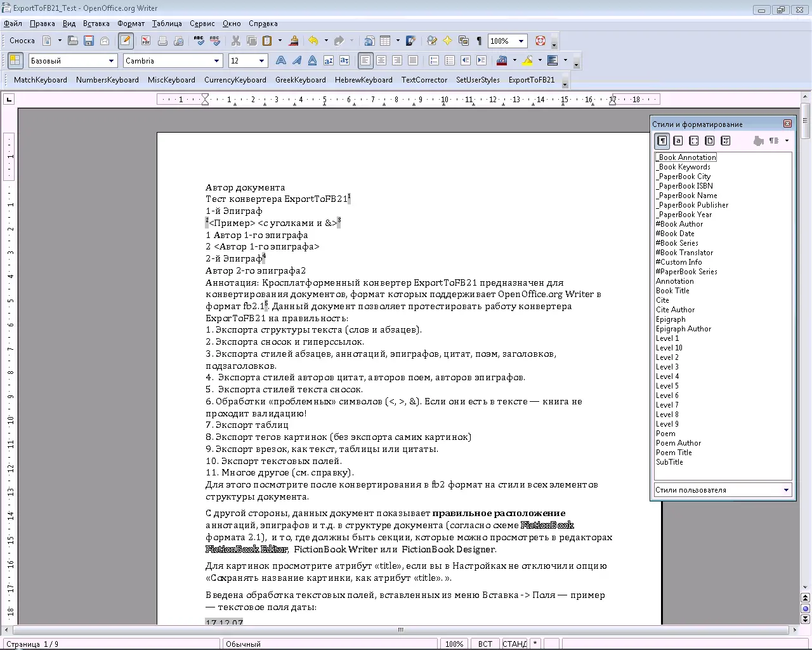Toggle Nonprinting Characters pilcrow icon
Screen dimensions: 812x650
tap(479, 41)
